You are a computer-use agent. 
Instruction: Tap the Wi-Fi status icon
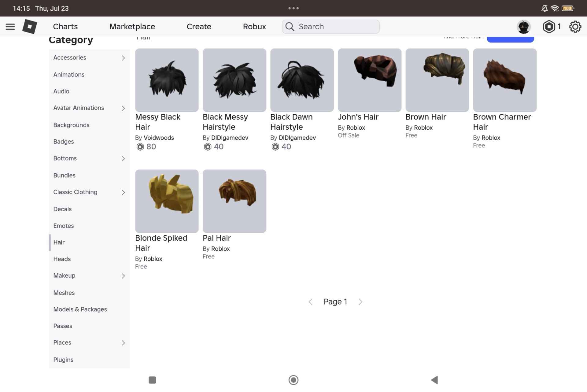(x=555, y=8)
